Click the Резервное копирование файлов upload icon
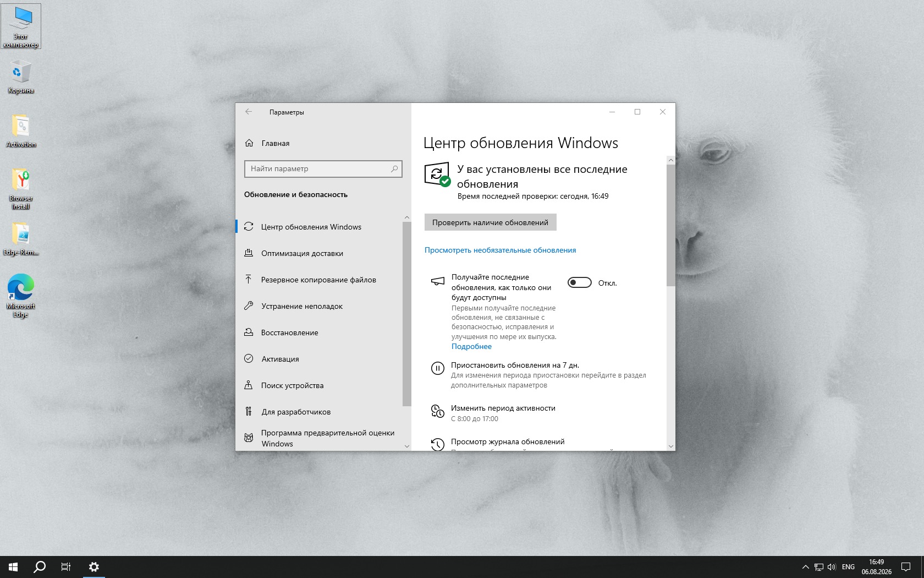Screen dimensions: 924x578 249,280
